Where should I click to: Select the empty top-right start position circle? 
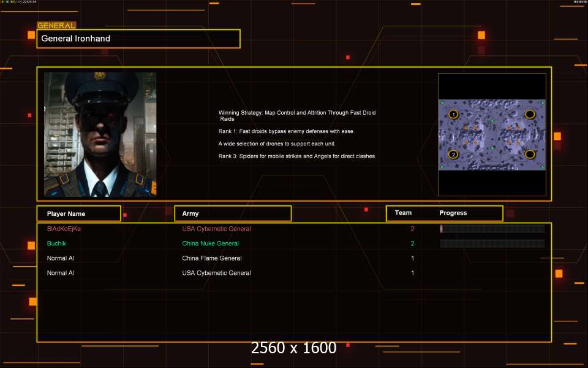coord(530,114)
